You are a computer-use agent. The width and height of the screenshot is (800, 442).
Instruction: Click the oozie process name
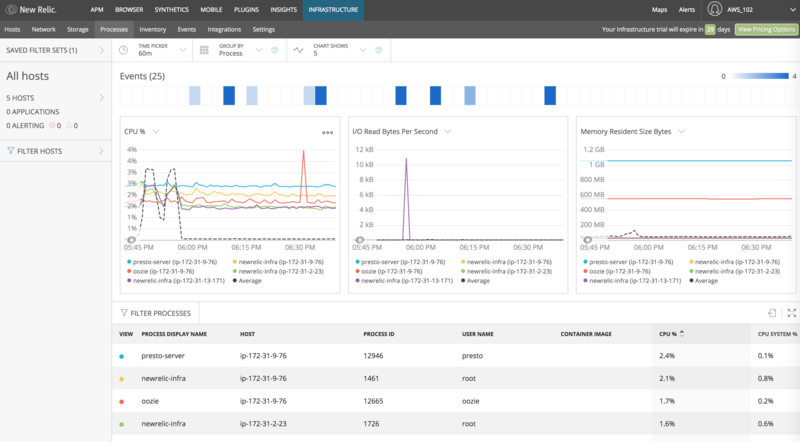[x=150, y=401]
